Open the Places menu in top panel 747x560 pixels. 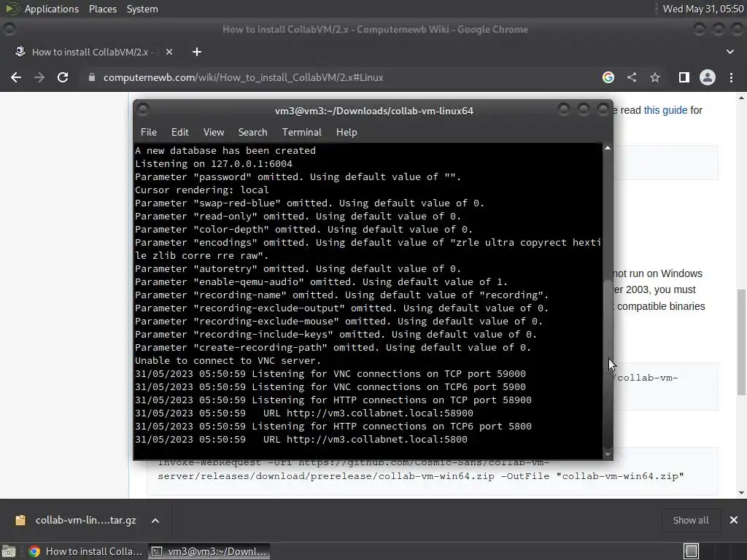[x=102, y=9]
